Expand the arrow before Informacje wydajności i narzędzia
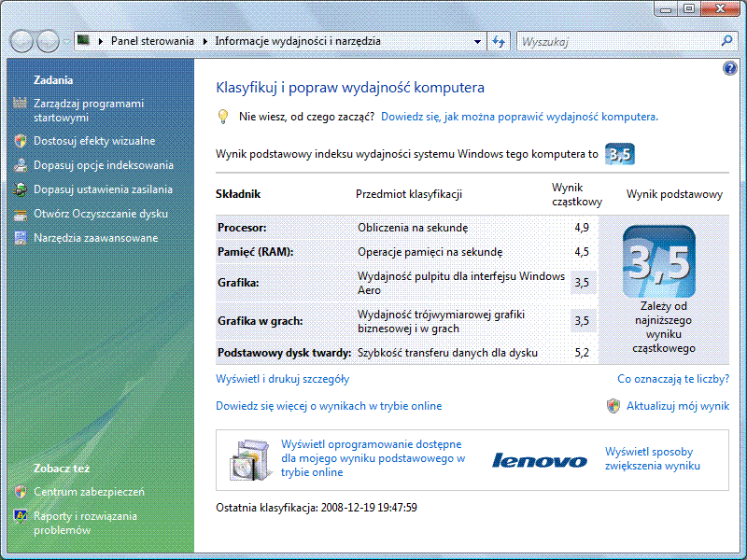This screenshot has width=747, height=560. [x=204, y=41]
